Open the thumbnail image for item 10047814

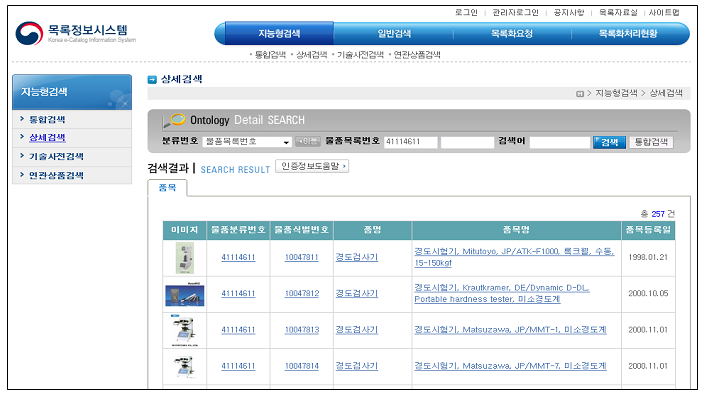(185, 366)
